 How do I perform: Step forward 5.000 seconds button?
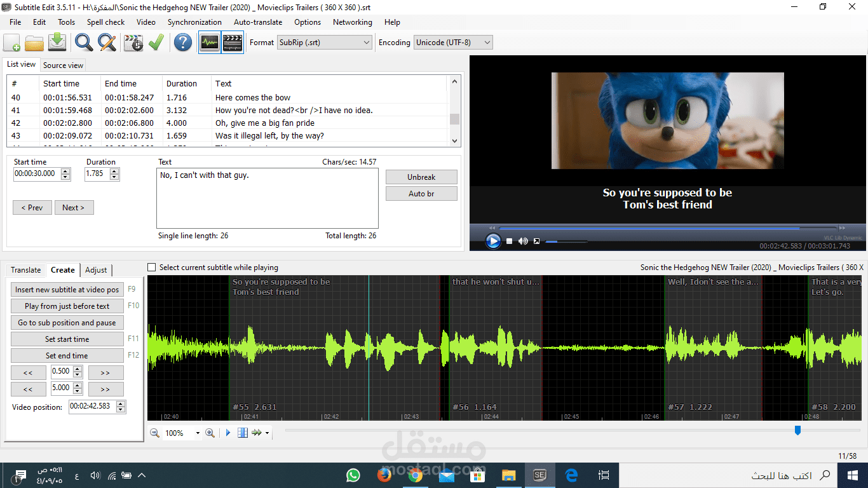pyautogui.click(x=105, y=389)
